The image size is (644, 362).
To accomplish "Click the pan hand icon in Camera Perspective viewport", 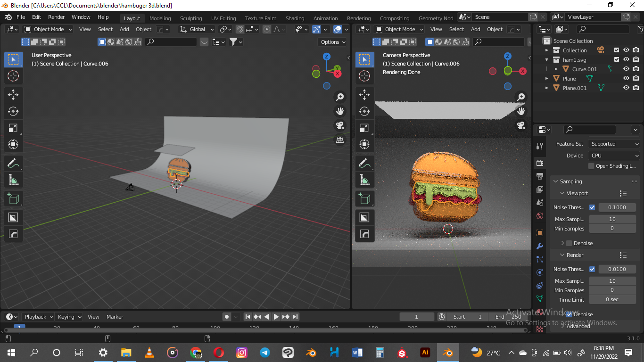I will (521, 111).
